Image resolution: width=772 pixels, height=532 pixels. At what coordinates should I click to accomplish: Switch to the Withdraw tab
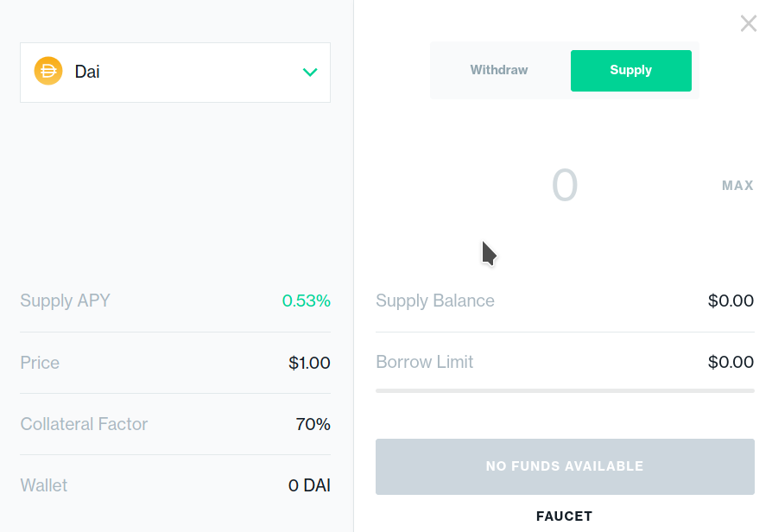[499, 70]
